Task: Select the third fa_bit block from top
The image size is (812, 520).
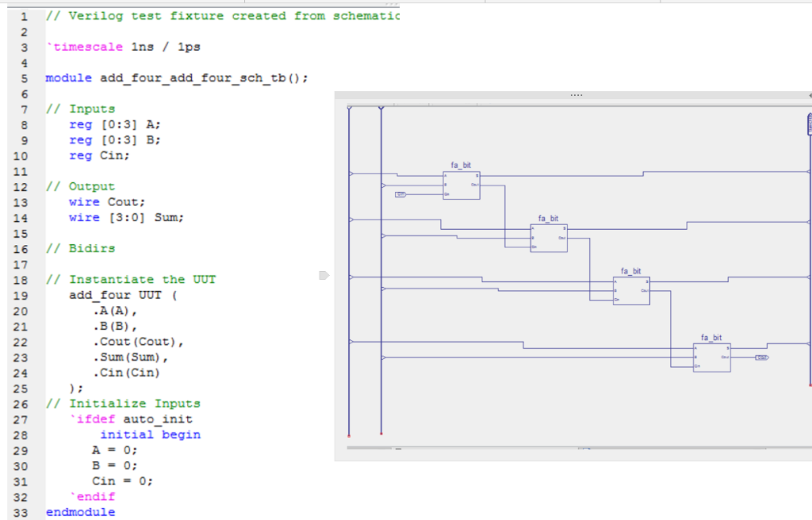Action: [x=631, y=290]
